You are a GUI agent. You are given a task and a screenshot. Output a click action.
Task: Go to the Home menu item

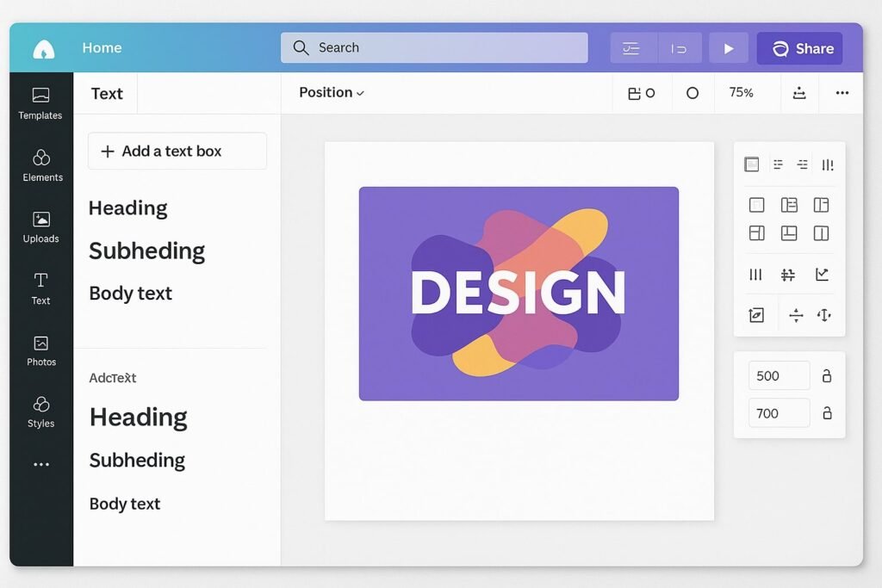point(102,48)
